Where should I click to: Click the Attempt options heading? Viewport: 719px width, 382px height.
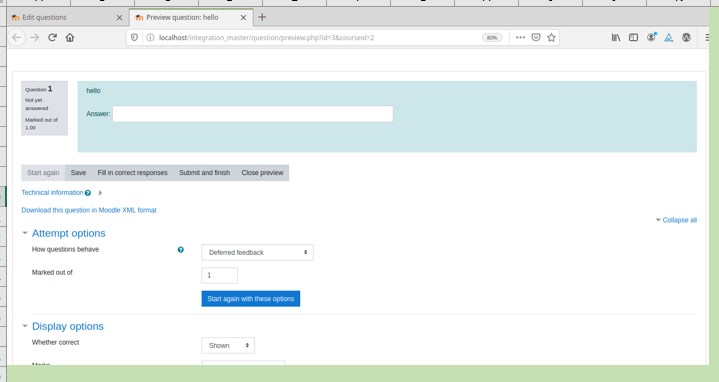[69, 233]
